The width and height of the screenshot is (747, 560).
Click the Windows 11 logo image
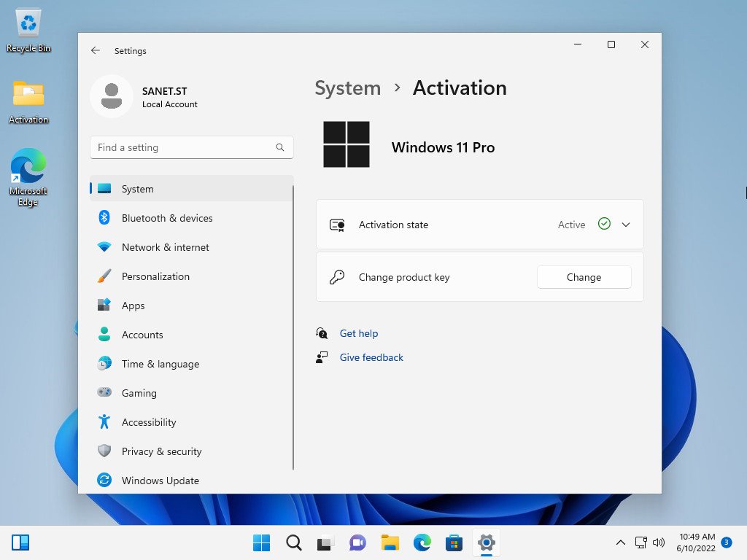point(347,144)
